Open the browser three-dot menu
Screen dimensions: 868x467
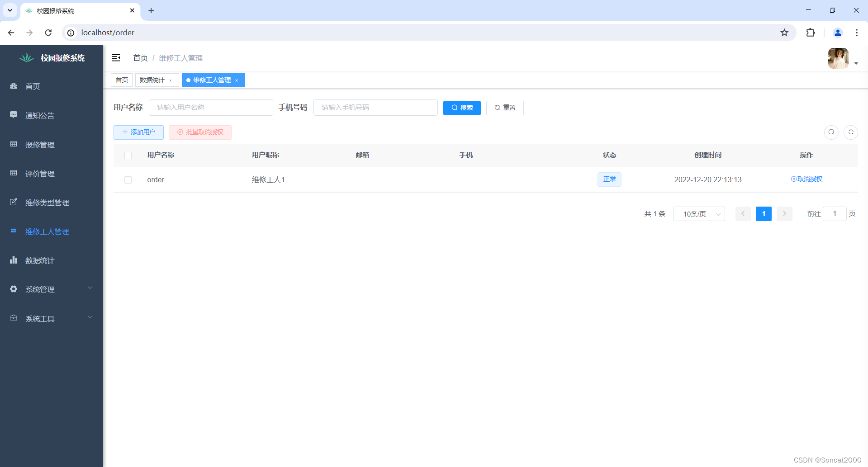coord(857,33)
